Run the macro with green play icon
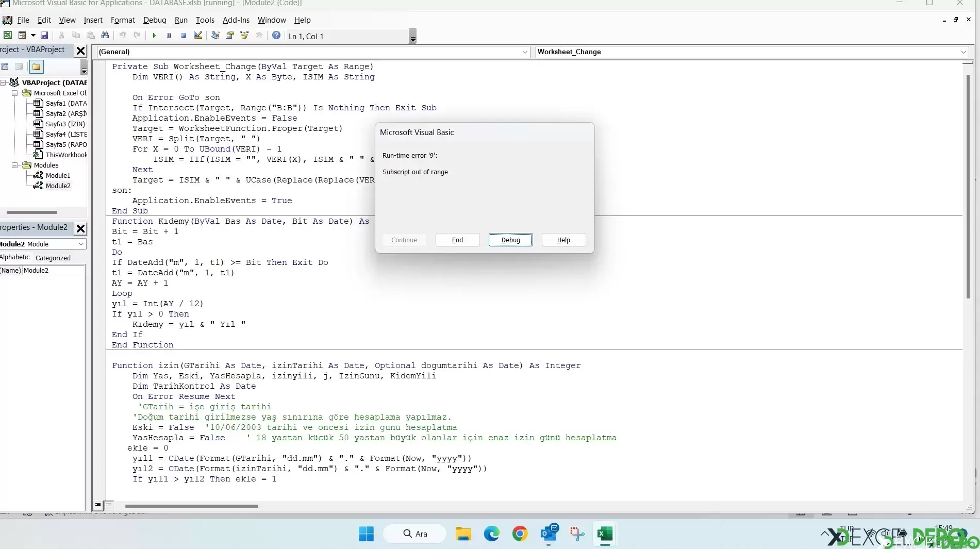Screen dimensions: 980x549 (x=154, y=36)
